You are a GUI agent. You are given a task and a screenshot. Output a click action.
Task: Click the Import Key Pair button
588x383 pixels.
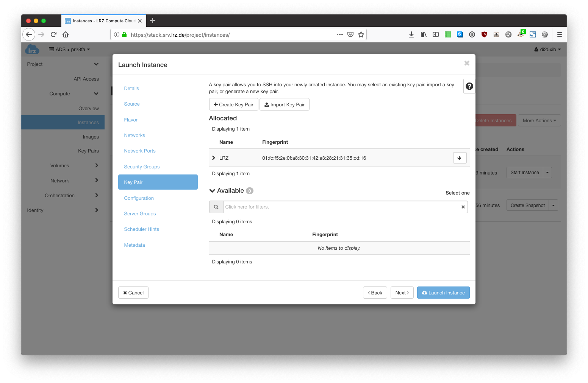click(284, 104)
